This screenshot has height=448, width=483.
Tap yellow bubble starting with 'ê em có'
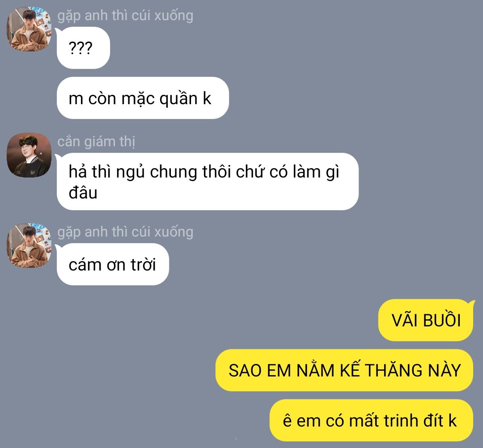pos(371,420)
